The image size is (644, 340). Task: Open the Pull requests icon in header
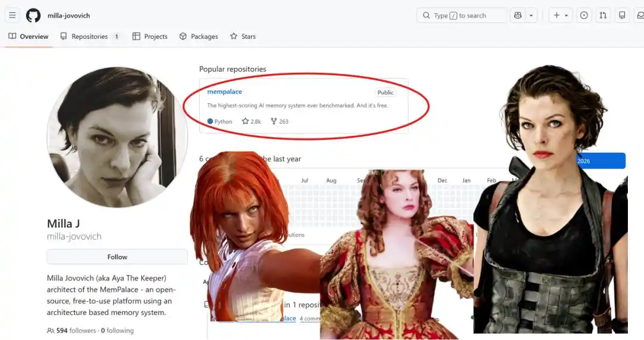tap(603, 16)
